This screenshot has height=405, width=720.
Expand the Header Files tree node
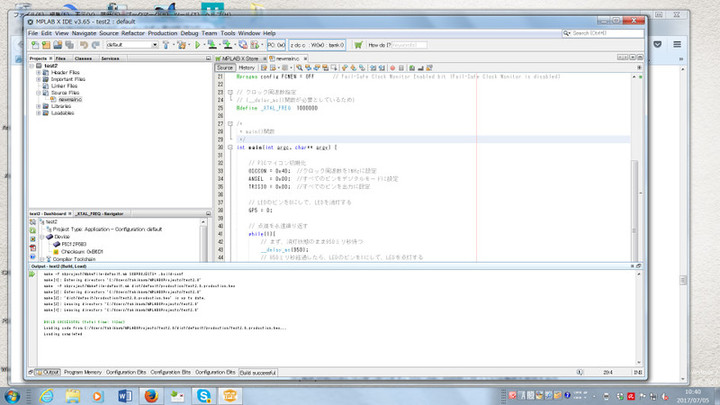pos(38,72)
